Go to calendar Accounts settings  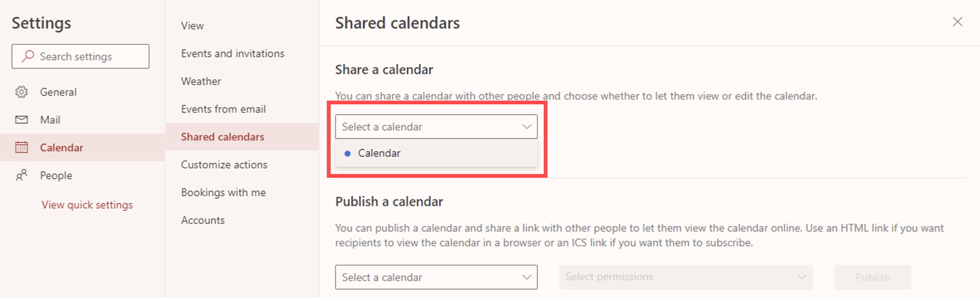pos(202,221)
